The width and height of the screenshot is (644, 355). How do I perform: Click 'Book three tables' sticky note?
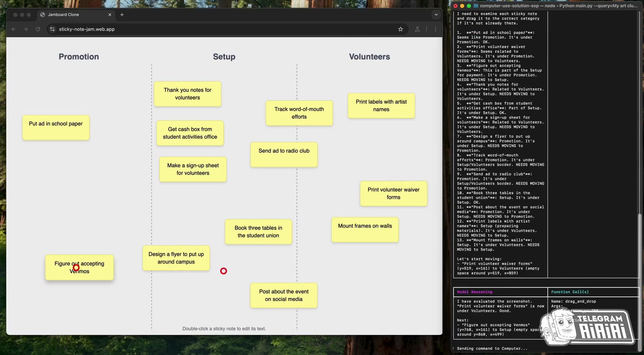point(258,232)
